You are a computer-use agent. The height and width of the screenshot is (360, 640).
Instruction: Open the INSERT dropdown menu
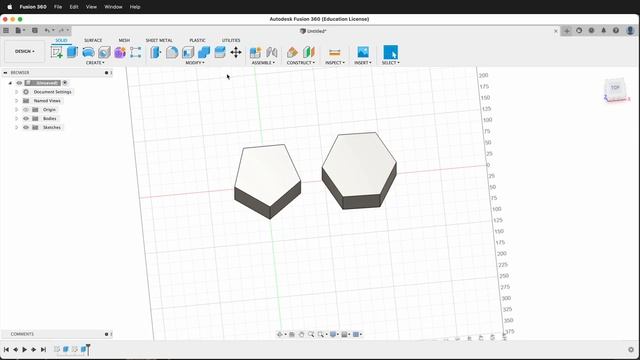[362, 63]
